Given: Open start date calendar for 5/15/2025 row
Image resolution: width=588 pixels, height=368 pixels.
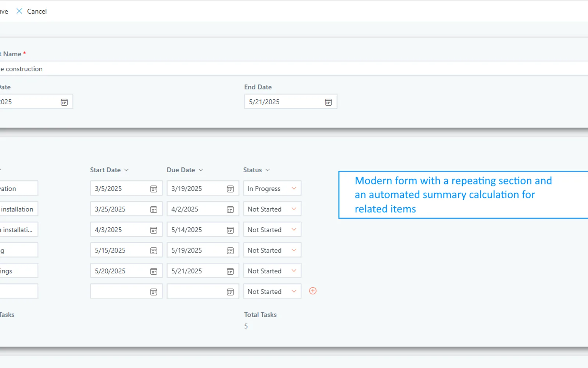Looking at the screenshot, I should point(154,251).
